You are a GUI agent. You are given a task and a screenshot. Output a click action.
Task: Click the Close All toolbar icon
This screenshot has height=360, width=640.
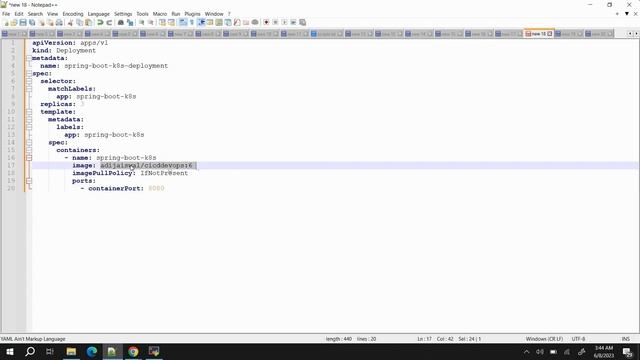click(50, 22)
